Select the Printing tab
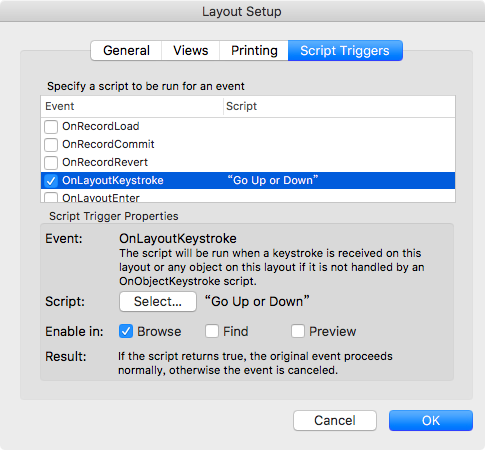Image resolution: width=485 pixels, height=450 pixels. [x=254, y=51]
